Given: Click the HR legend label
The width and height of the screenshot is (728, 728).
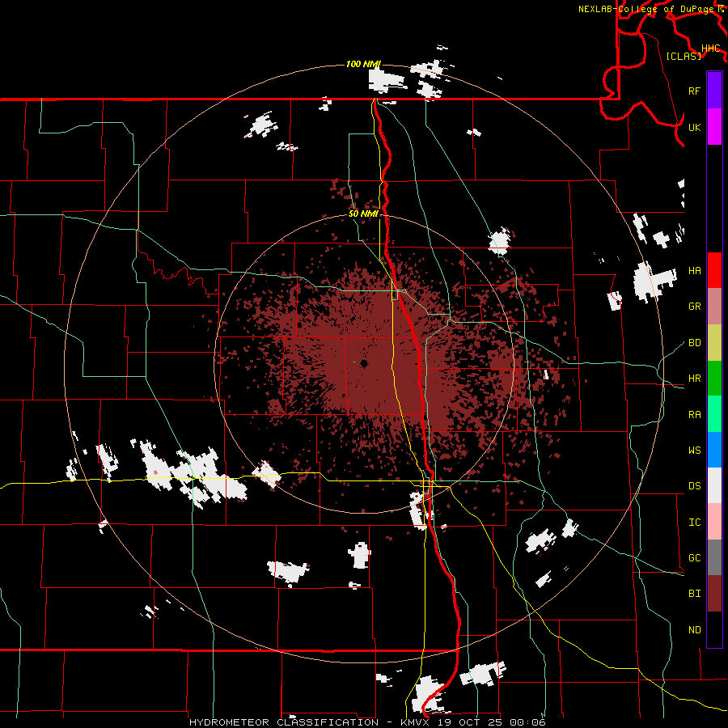Looking at the screenshot, I should pyautogui.click(x=694, y=379).
